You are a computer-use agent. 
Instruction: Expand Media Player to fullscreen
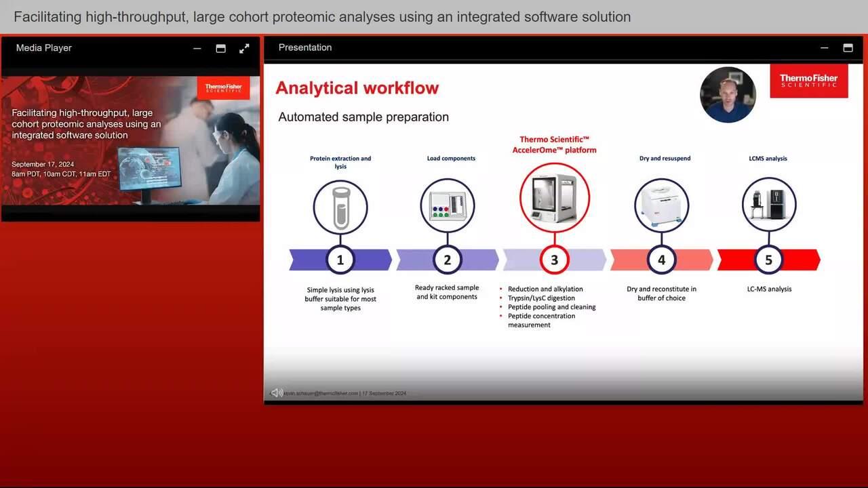pos(244,48)
